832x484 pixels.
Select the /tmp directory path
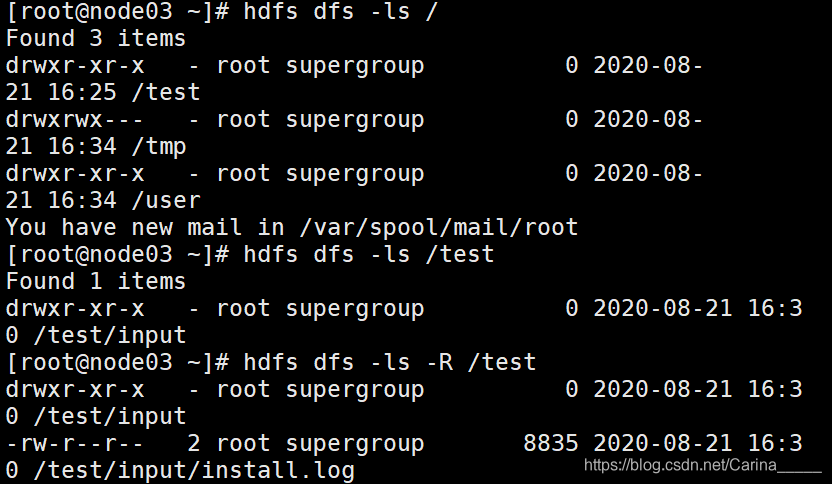pyautogui.click(x=159, y=147)
